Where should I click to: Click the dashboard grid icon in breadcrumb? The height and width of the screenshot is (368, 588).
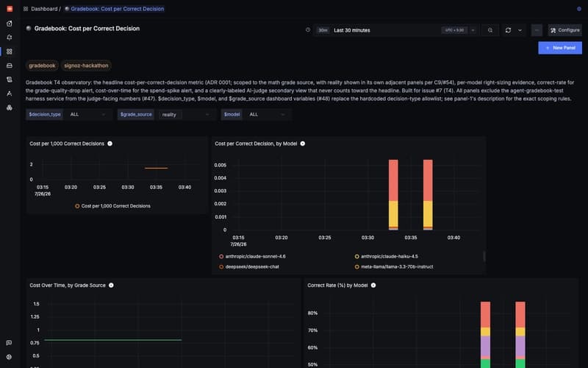[x=26, y=9]
